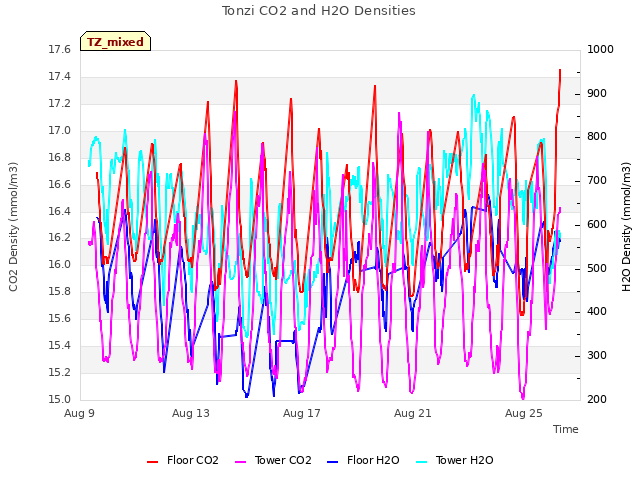This screenshot has height=480, width=640.
Task: Click the Aug 13 tick label
Action: pyautogui.click(x=191, y=413)
